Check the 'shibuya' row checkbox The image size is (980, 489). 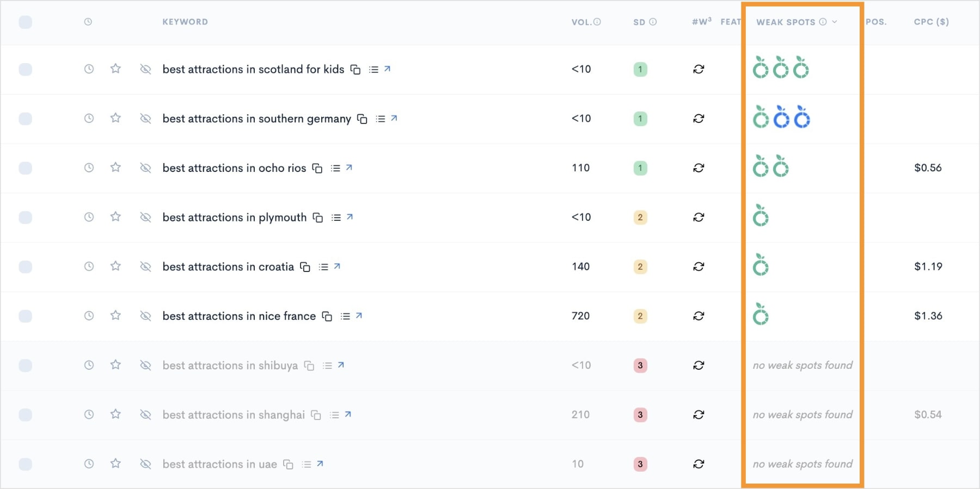[x=25, y=365]
